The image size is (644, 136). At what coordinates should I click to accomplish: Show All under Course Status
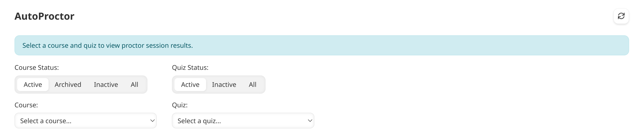[x=134, y=85]
